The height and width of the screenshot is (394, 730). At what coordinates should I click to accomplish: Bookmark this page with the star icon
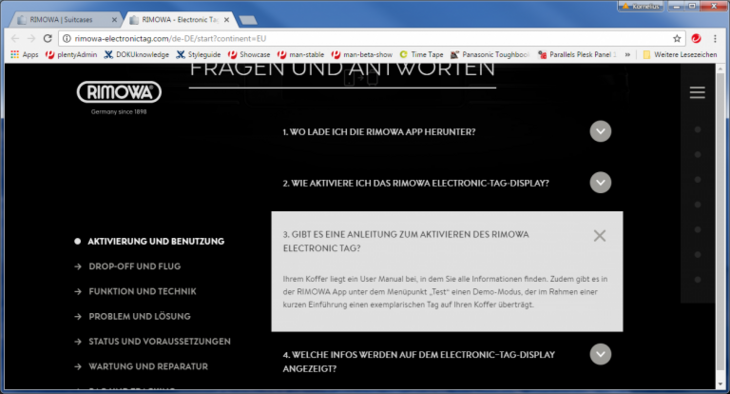[x=677, y=38]
